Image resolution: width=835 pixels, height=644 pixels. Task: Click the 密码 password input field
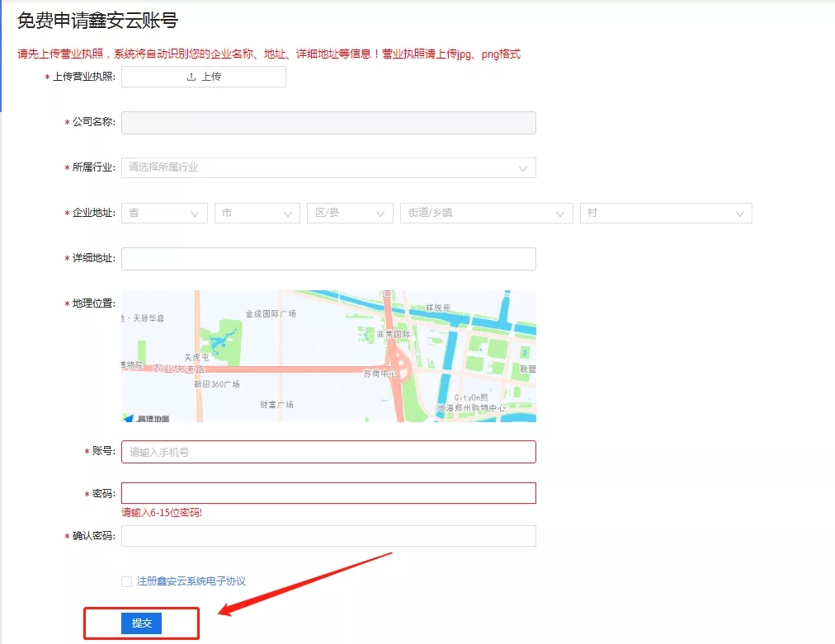point(328,493)
